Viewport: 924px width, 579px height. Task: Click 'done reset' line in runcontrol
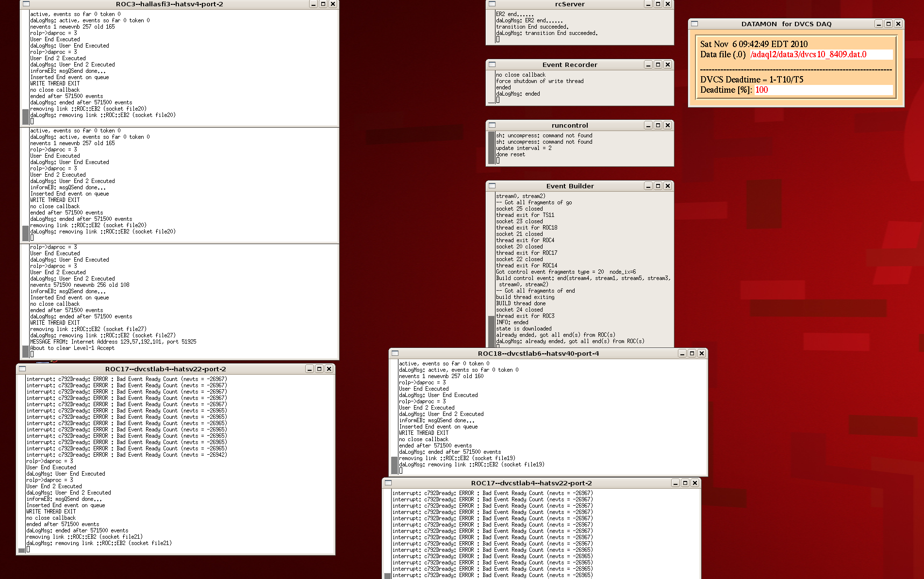[x=511, y=154]
